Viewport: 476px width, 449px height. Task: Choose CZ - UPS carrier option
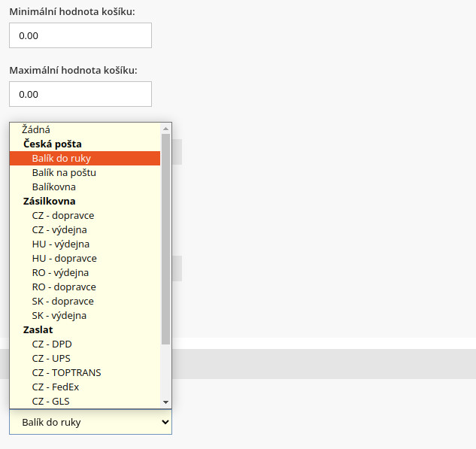(x=51, y=358)
